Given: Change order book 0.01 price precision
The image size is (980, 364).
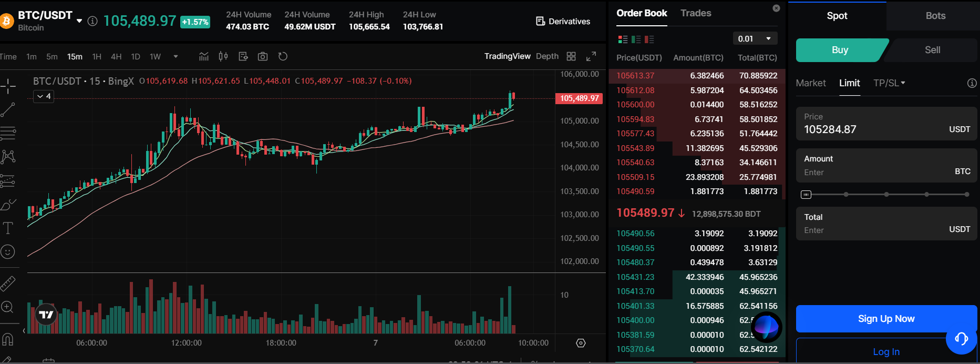Looking at the screenshot, I should (755, 39).
